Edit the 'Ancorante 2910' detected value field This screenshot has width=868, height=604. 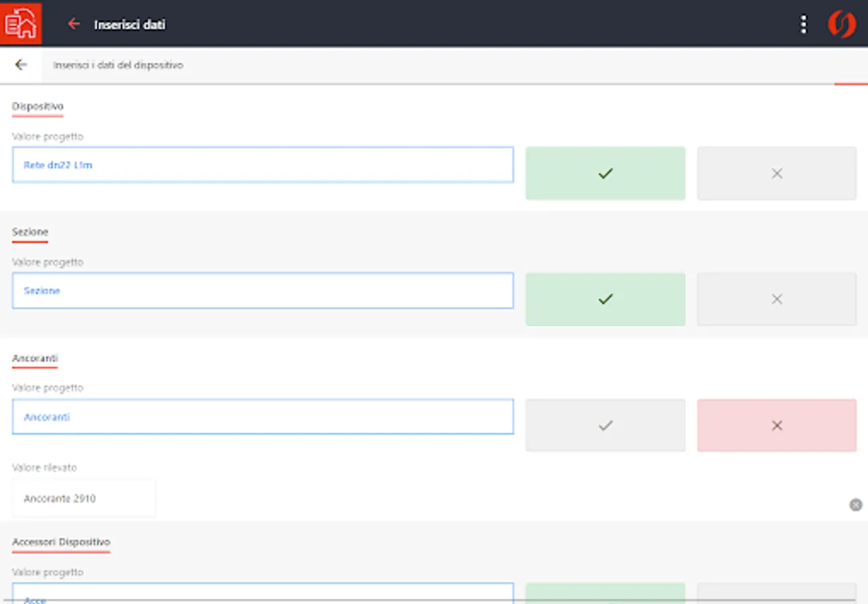[x=84, y=499]
